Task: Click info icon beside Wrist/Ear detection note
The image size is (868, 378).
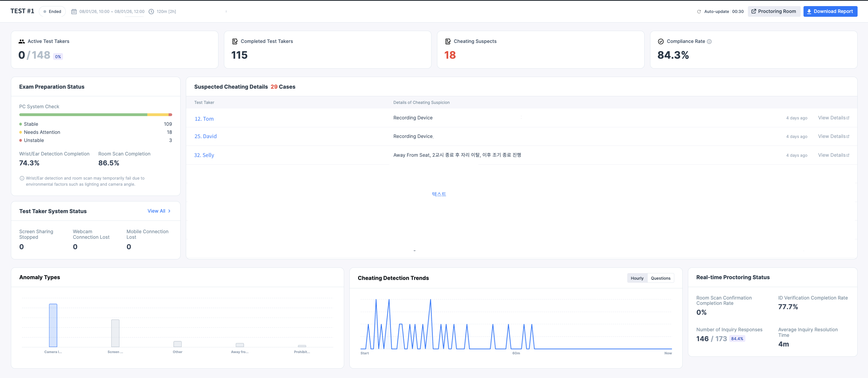Action: point(22,178)
